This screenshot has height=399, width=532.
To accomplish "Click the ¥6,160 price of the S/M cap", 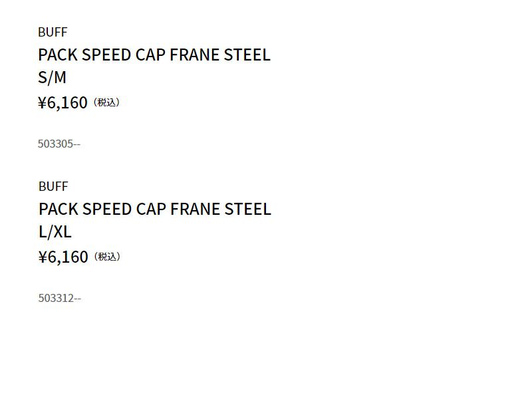I will pos(63,102).
